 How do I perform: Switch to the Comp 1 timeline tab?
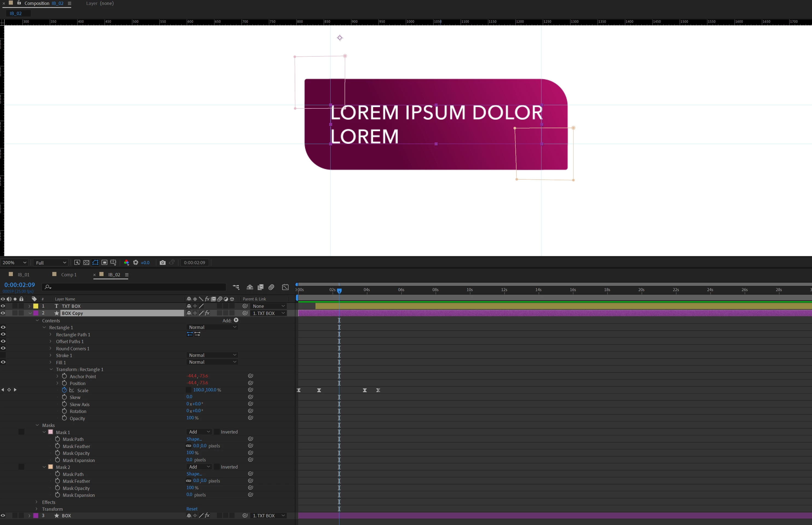pos(68,275)
